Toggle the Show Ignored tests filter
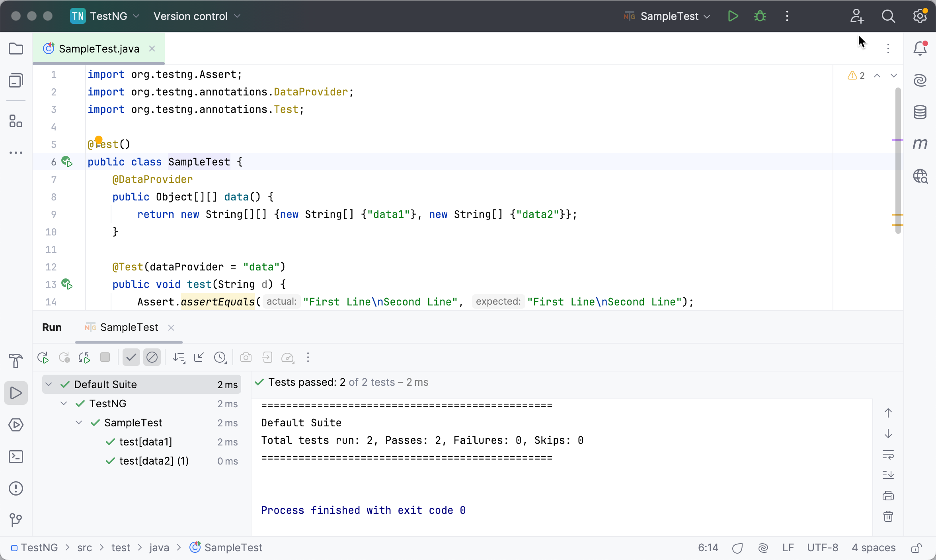The image size is (936, 560). 152,357
